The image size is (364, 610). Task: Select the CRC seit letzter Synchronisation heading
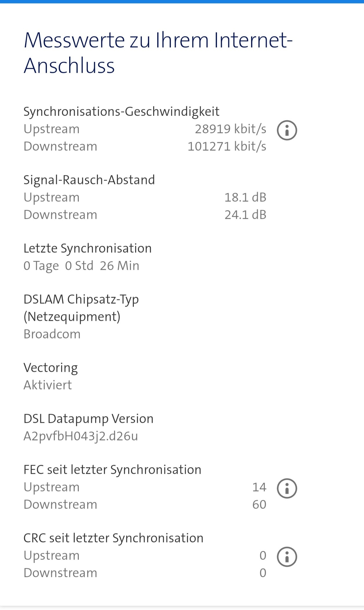click(113, 538)
